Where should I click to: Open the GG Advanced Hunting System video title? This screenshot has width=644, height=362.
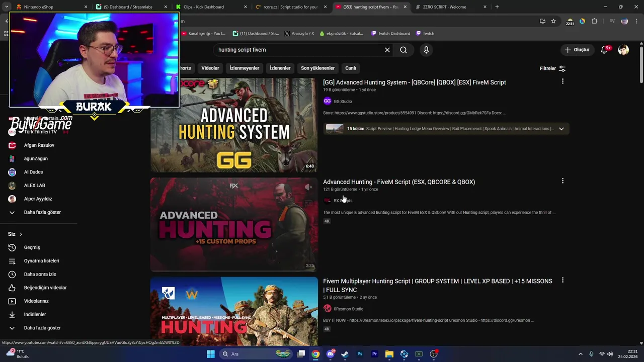415,82
